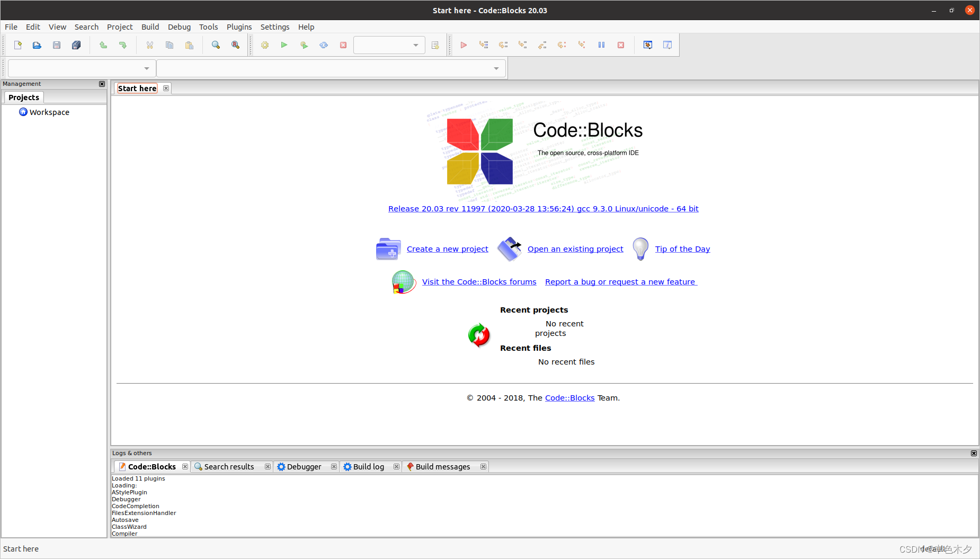980x559 pixels.
Task: Switch to the Build messages tab
Action: tap(443, 467)
